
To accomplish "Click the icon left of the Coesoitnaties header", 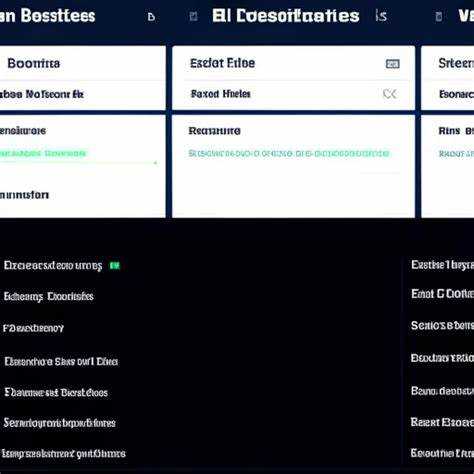I will pos(193,16).
